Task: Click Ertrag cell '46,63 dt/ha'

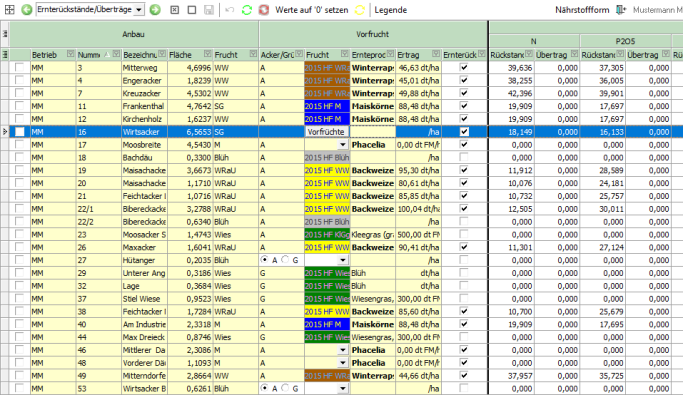Action: pyautogui.click(x=418, y=68)
